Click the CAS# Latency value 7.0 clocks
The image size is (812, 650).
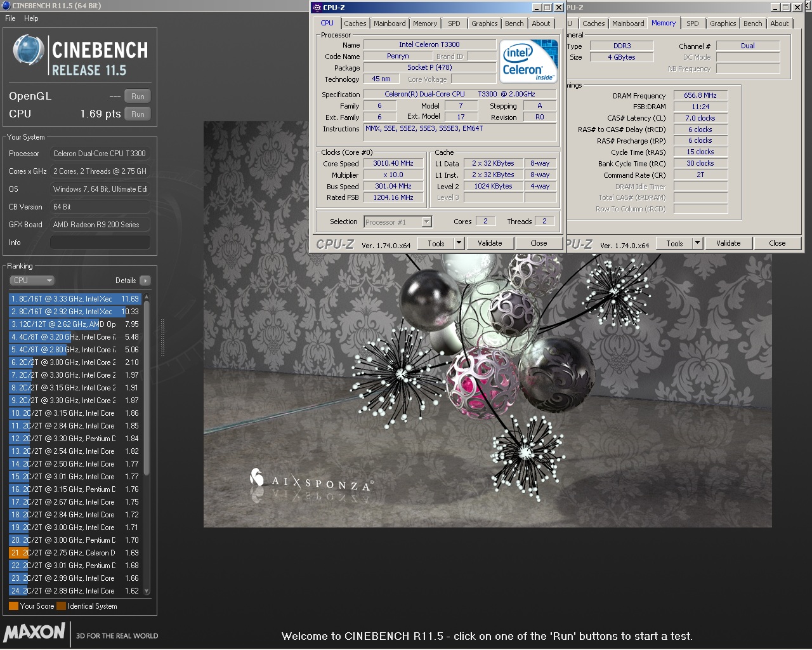[x=700, y=118]
